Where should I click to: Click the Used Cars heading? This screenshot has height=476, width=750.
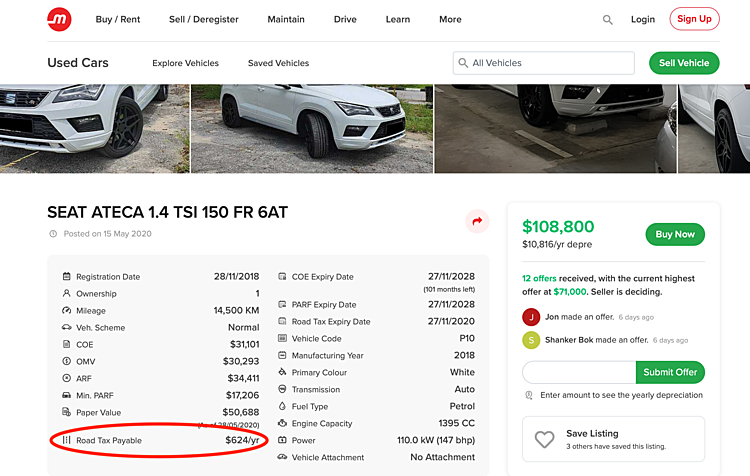[x=78, y=63]
